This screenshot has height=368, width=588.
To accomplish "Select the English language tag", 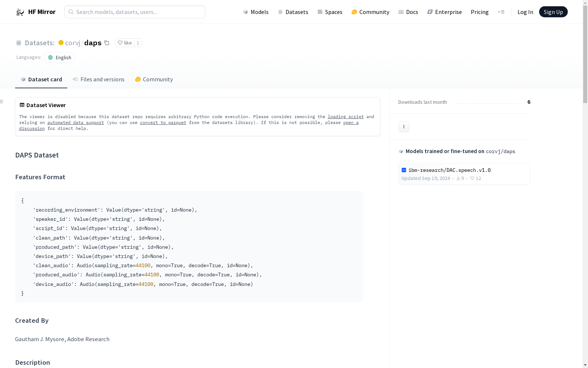I will tap(60, 57).
